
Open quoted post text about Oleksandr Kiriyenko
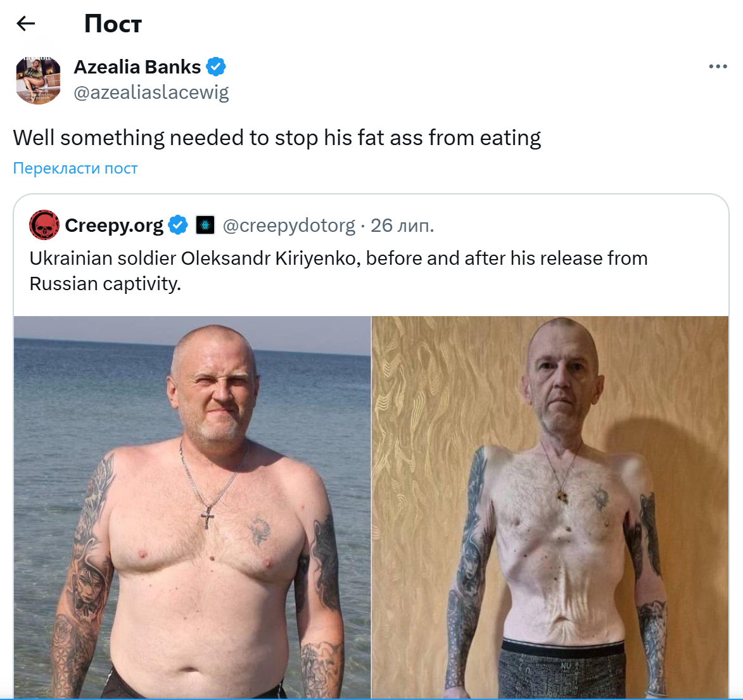pos(338,271)
